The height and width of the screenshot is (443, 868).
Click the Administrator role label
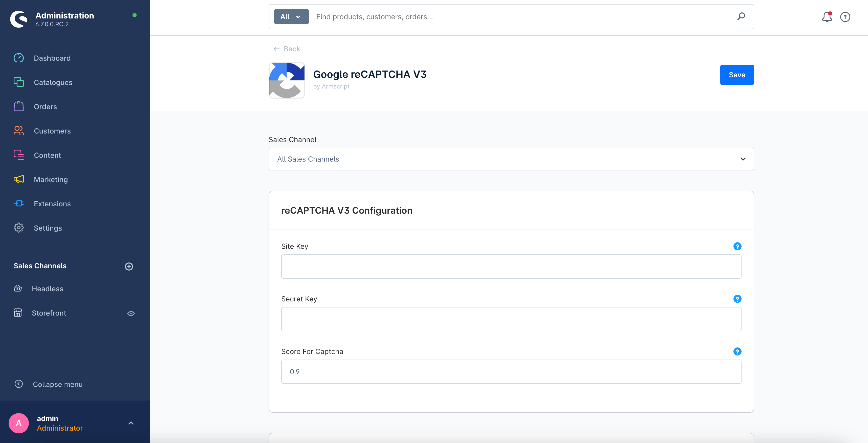tap(60, 428)
